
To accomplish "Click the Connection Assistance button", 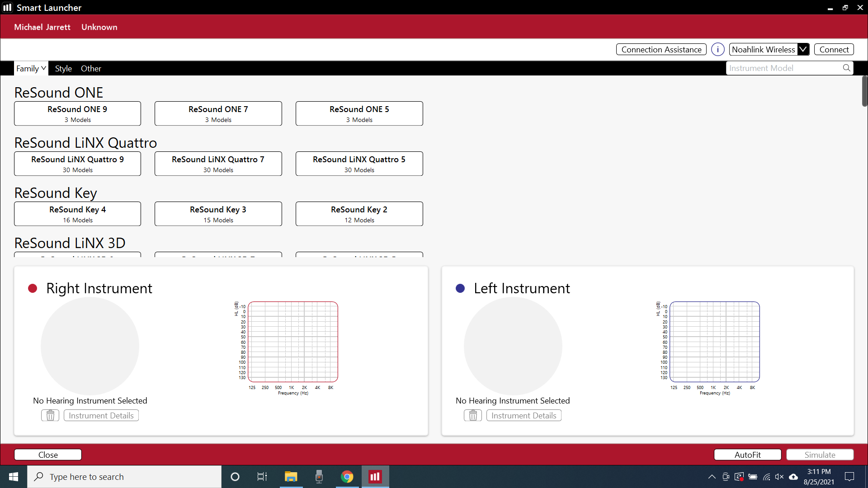I will tap(661, 49).
